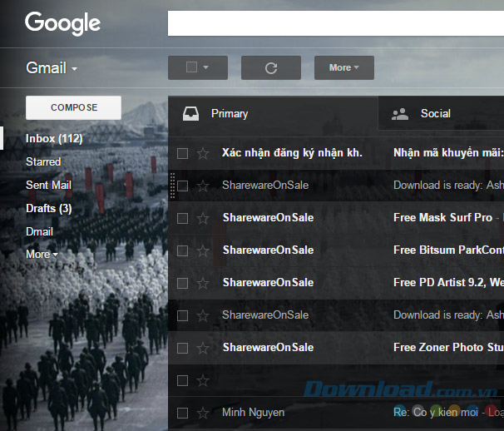Star the Free PD Artist 9.2 email
This screenshot has height=431, width=504.
[203, 283]
